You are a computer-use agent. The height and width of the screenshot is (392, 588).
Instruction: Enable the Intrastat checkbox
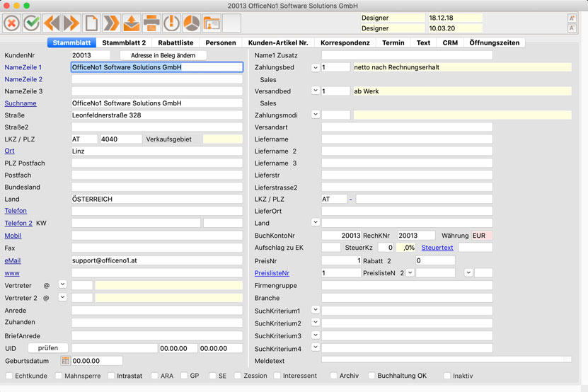point(111,376)
